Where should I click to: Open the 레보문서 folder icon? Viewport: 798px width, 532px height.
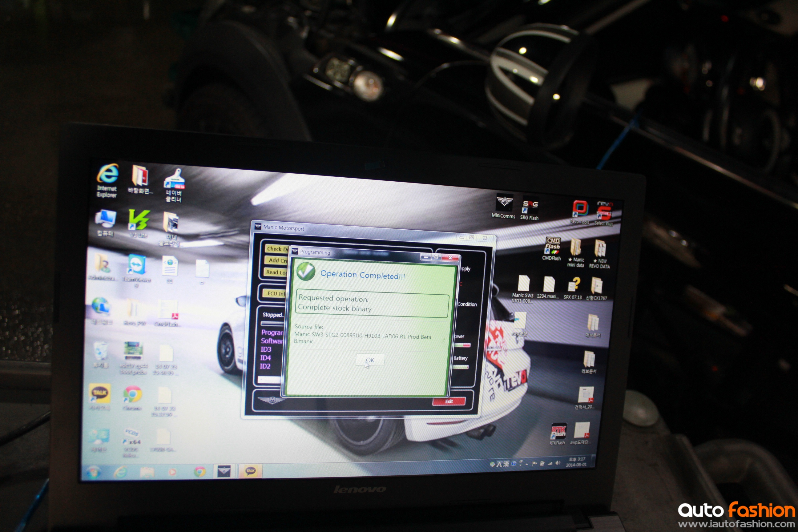589,362
